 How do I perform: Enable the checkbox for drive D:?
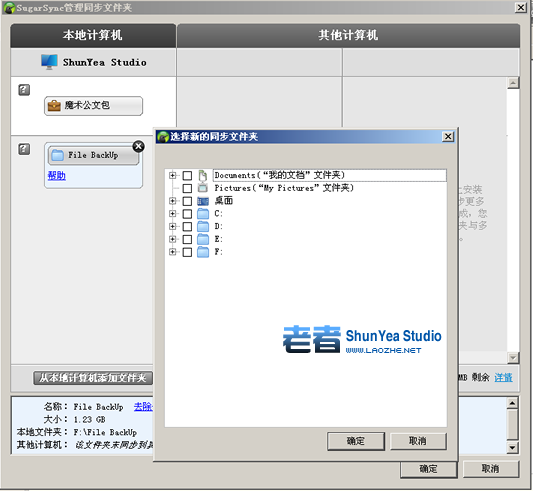[x=187, y=226]
